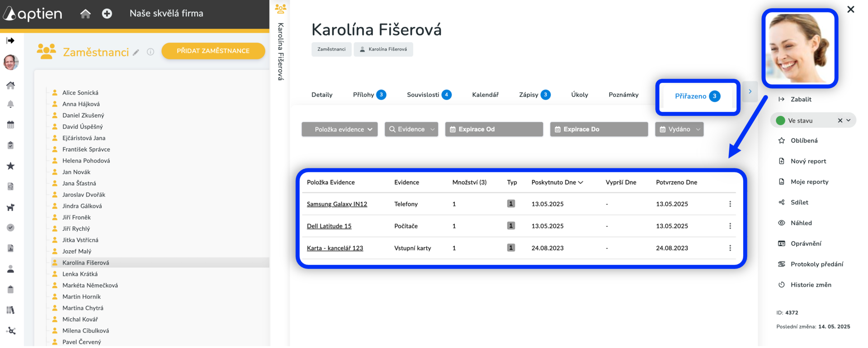Switch to the Poznámky tab
Image resolution: width=868 pixels, height=348 pixels.
[x=623, y=95]
